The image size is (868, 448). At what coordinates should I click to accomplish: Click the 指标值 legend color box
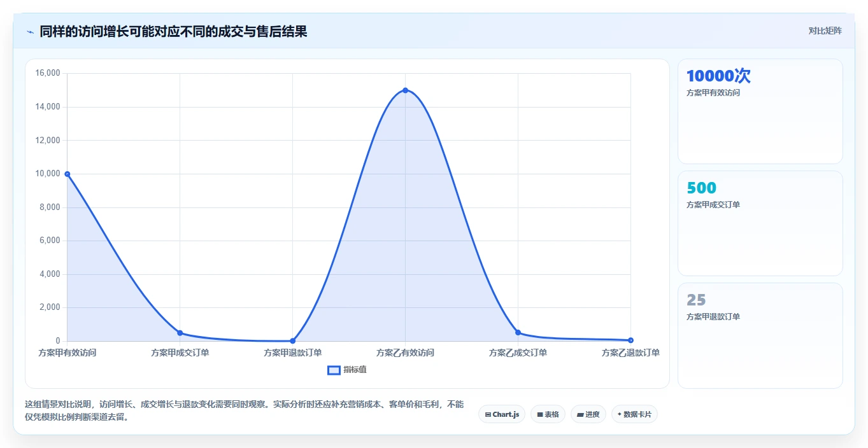tap(334, 370)
